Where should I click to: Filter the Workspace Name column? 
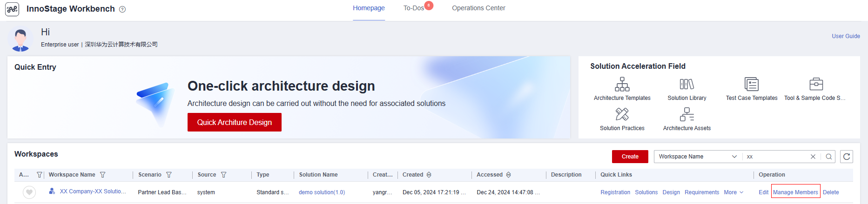[x=102, y=175]
